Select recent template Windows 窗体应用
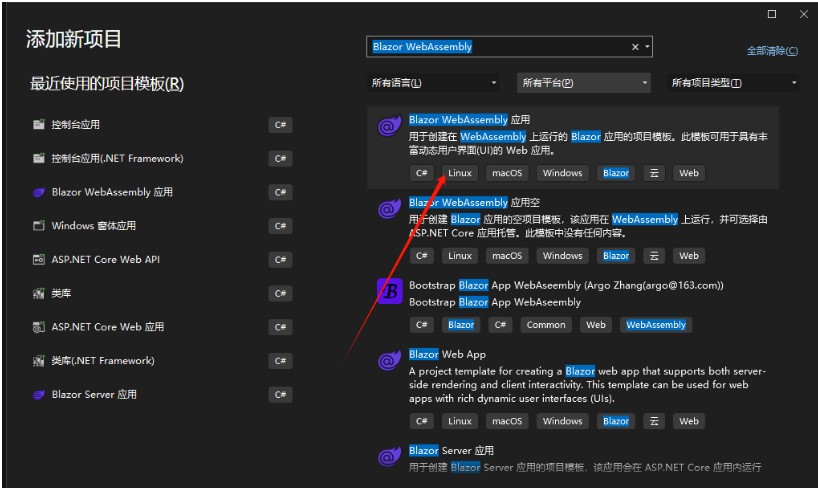This screenshot has width=818, height=488. pyautogui.click(x=94, y=225)
